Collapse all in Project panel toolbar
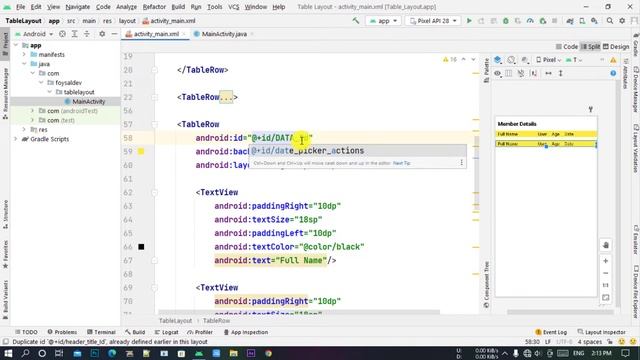 87,34
